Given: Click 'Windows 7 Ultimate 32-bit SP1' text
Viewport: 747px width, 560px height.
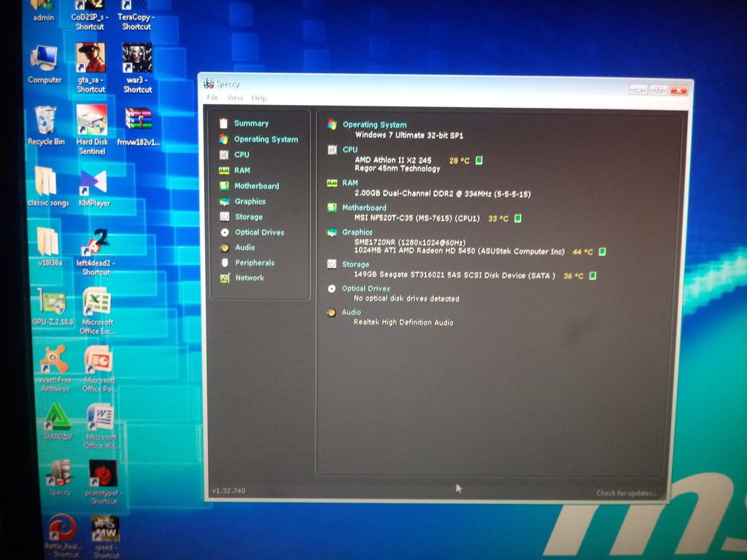Looking at the screenshot, I should 409,135.
